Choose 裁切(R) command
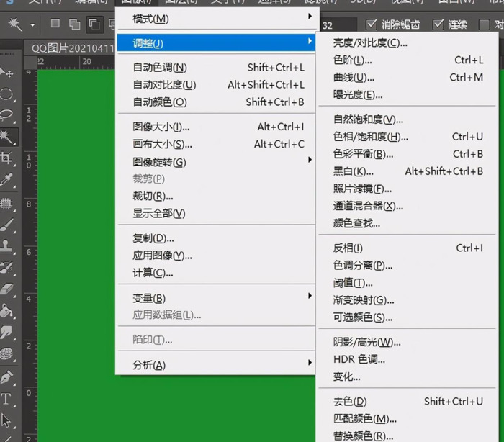Viewport: 504px width, 442px height. [x=216, y=196]
